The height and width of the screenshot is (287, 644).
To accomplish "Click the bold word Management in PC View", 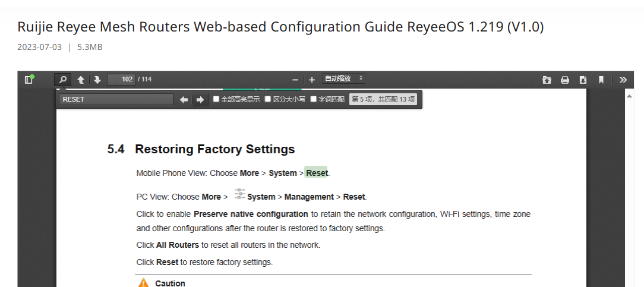I will tap(309, 197).
